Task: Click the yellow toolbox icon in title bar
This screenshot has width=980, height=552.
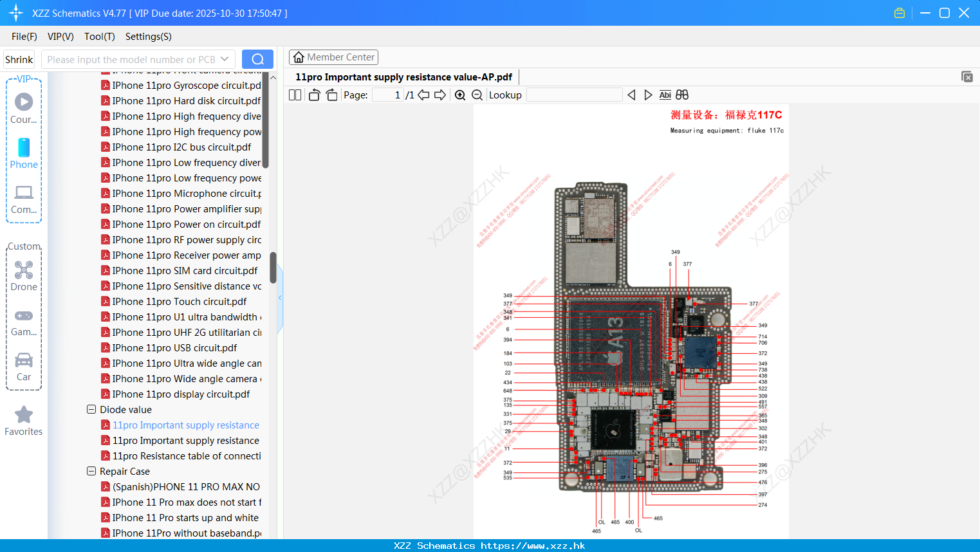Action: [900, 13]
